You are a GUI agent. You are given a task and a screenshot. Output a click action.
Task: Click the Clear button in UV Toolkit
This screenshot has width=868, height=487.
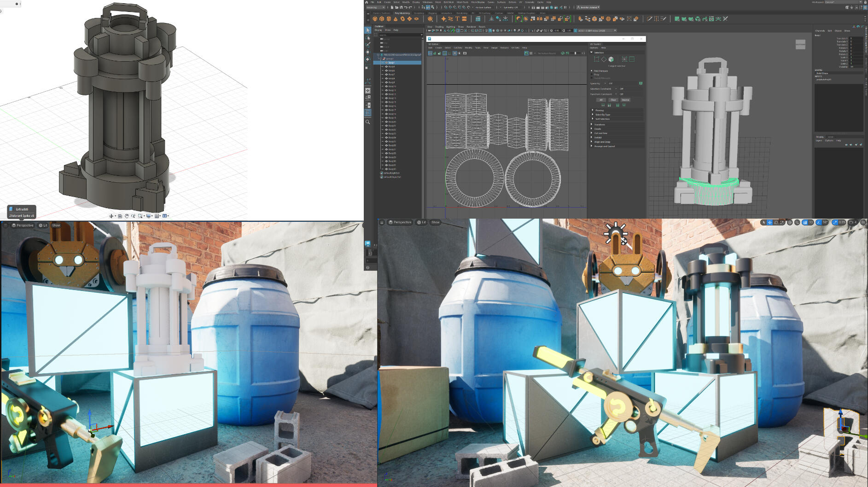pos(613,100)
